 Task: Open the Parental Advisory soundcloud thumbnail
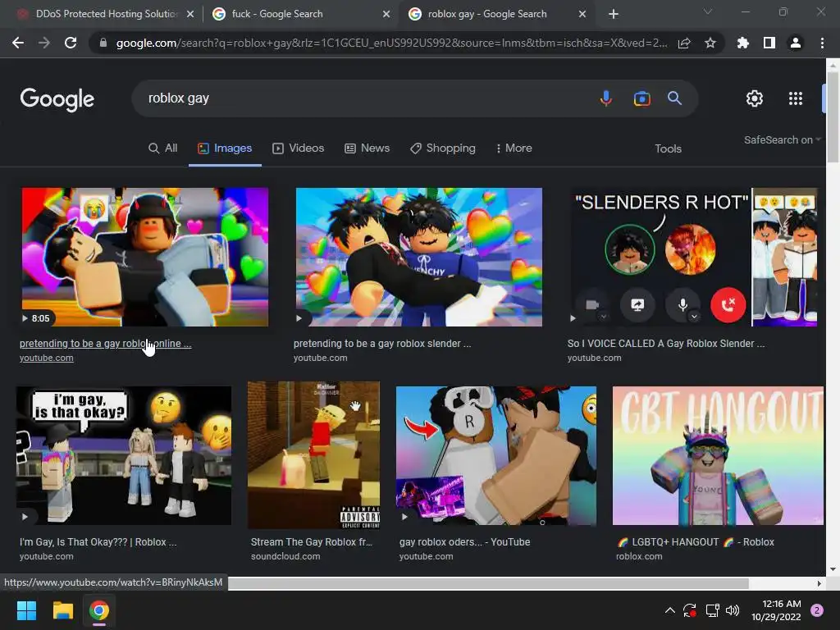[x=313, y=455]
